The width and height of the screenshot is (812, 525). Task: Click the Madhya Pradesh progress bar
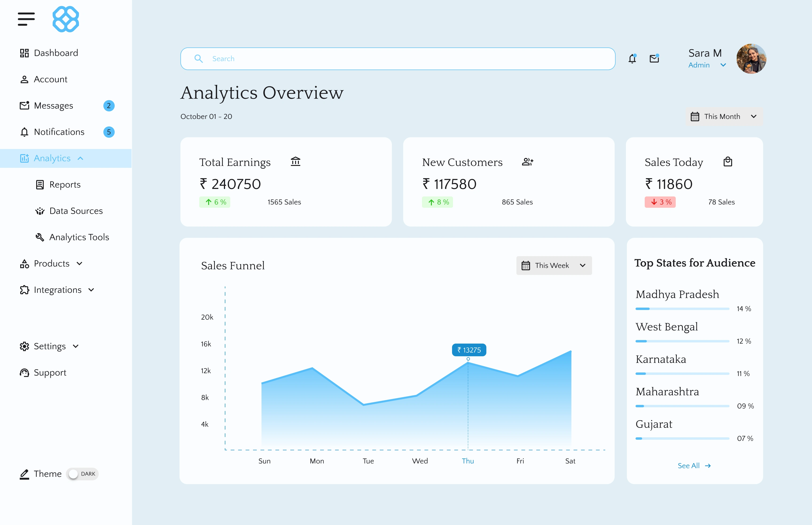(682, 309)
